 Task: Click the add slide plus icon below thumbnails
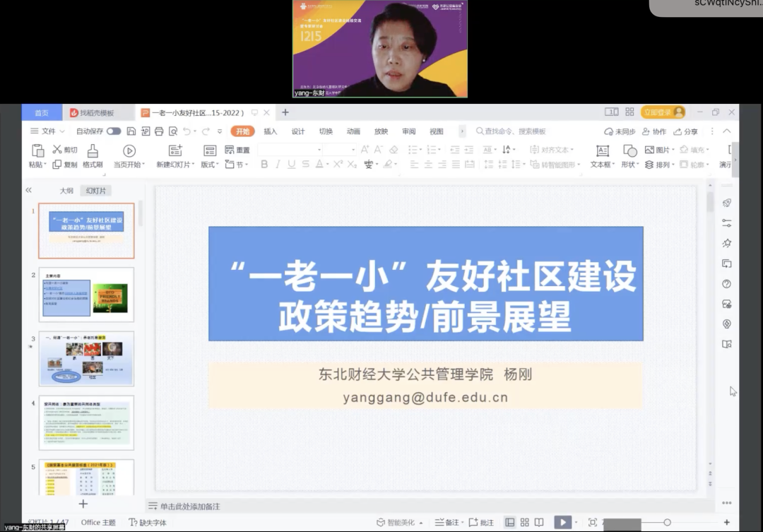pyautogui.click(x=83, y=504)
